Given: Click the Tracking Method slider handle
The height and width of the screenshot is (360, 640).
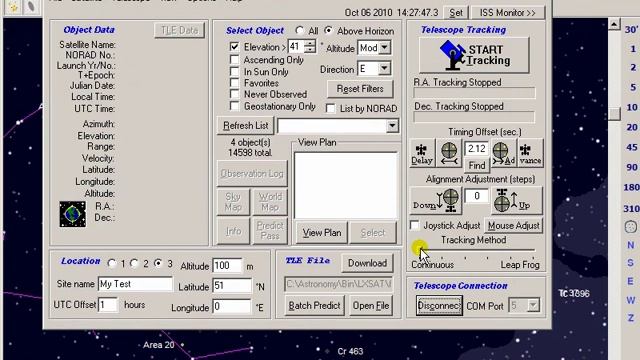Looking at the screenshot, I should point(420,250).
